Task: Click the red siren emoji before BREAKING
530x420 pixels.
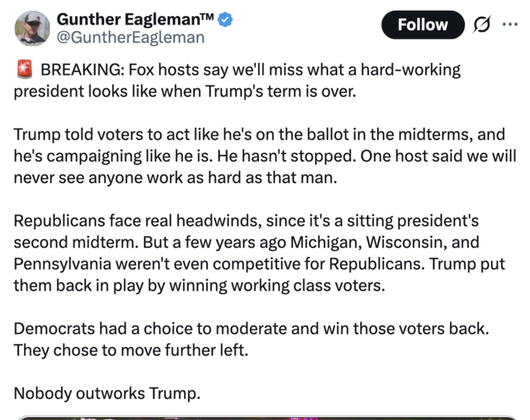Action: tap(24, 69)
